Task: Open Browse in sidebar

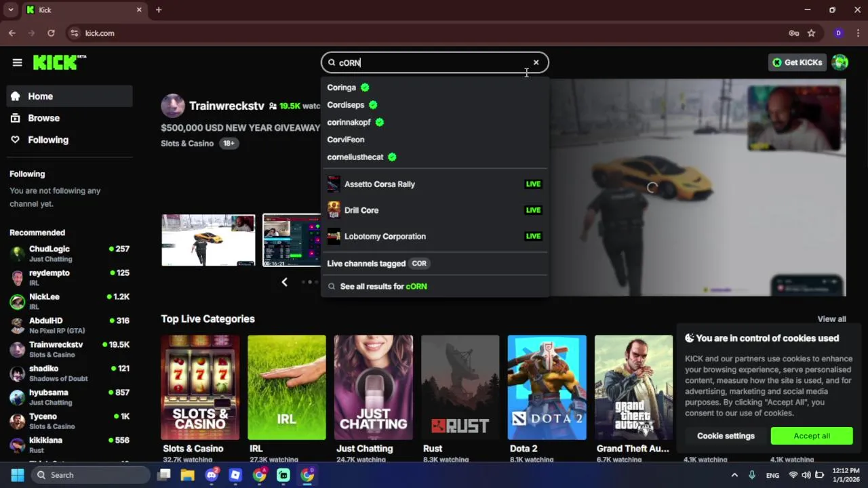Action: [x=70, y=118]
